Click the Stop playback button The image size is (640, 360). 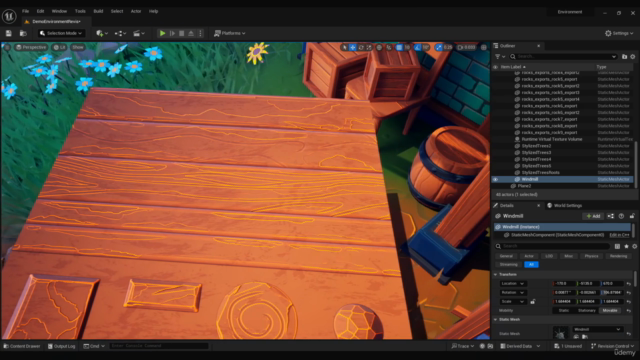click(182, 33)
